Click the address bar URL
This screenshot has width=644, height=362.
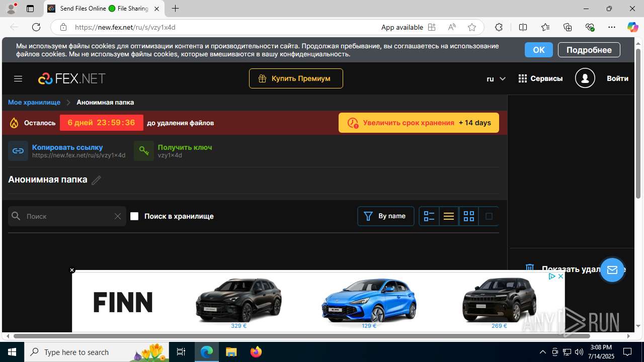pos(125,27)
